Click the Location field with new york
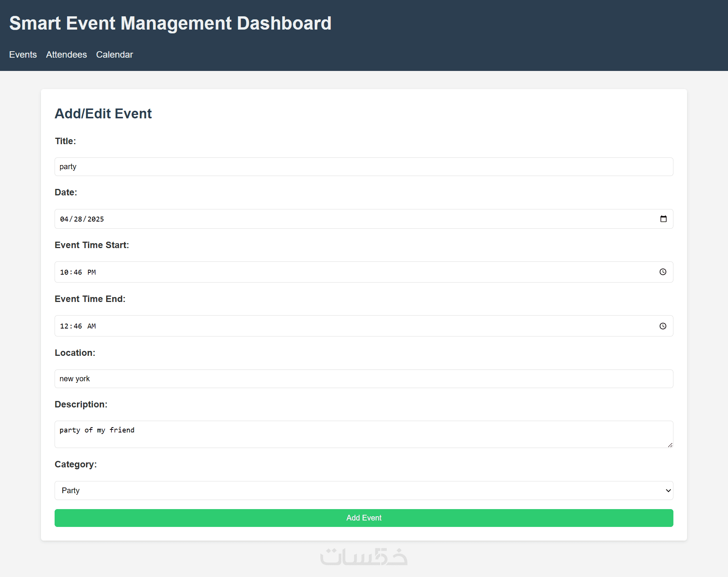This screenshot has height=577, width=728. (x=364, y=379)
